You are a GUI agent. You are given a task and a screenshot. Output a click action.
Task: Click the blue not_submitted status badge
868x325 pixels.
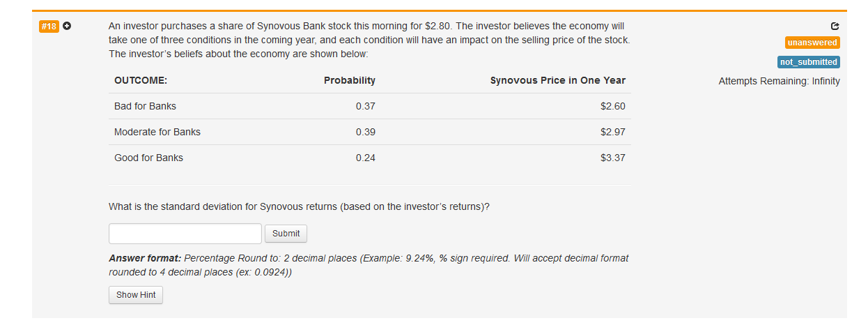809,62
